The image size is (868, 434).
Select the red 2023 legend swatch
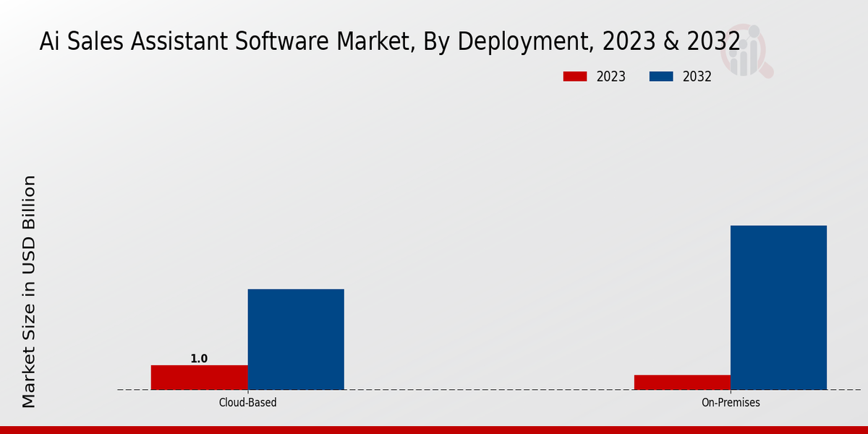tap(575, 77)
